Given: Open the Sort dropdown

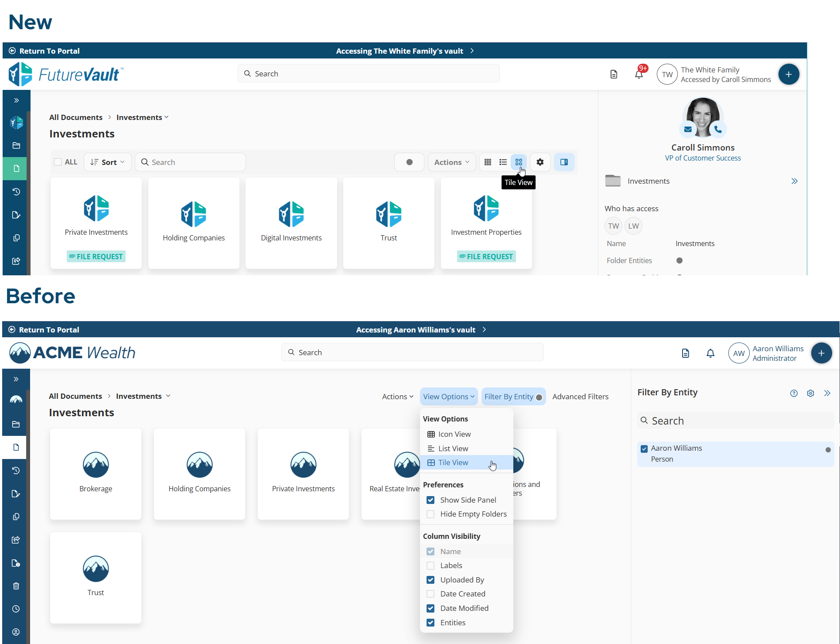Looking at the screenshot, I should 108,162.
